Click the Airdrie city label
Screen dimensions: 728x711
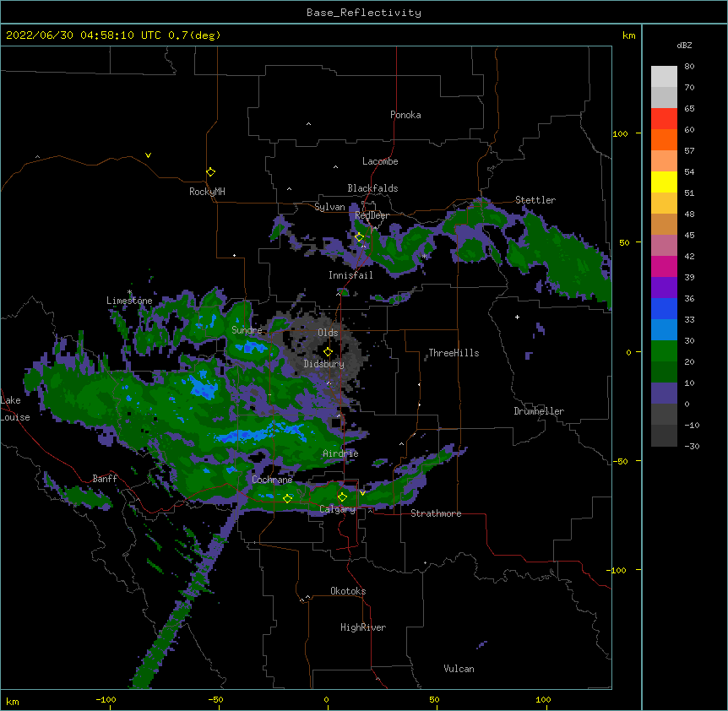(340, 453)
